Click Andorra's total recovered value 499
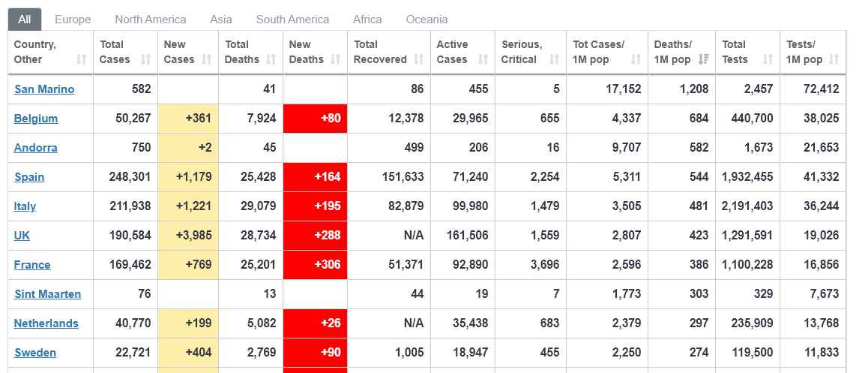This screenshot has width=868, height=373. [414, 148]
